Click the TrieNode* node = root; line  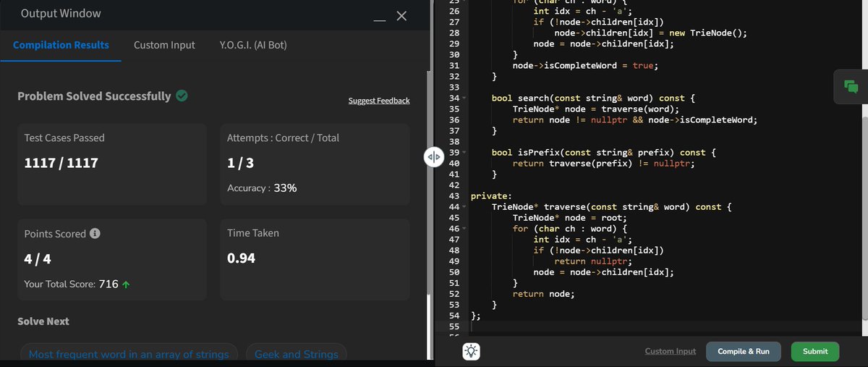click(569, 218)
